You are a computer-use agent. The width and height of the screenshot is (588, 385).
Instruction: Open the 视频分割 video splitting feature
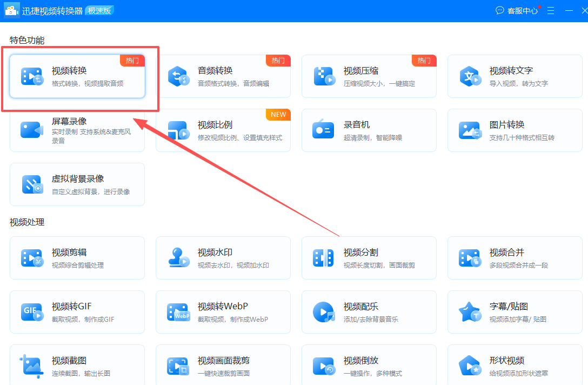click(367, 258)
